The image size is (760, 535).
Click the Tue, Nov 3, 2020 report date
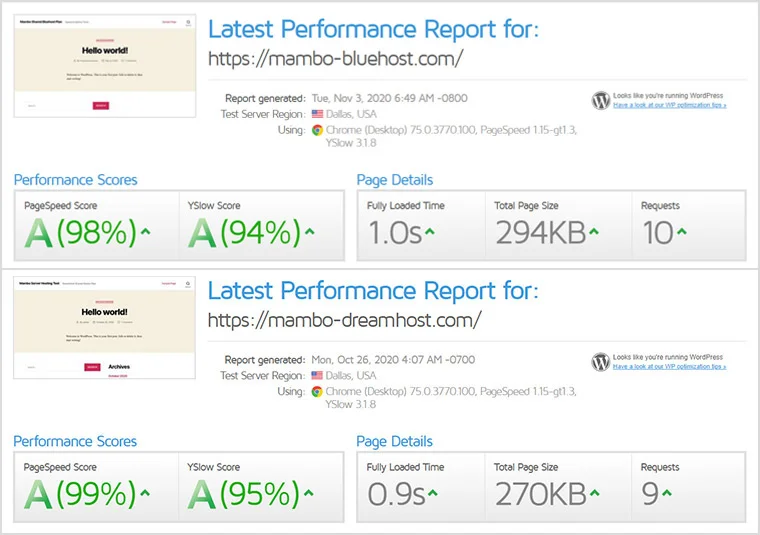pyautogui.click(x=389, y=98)
